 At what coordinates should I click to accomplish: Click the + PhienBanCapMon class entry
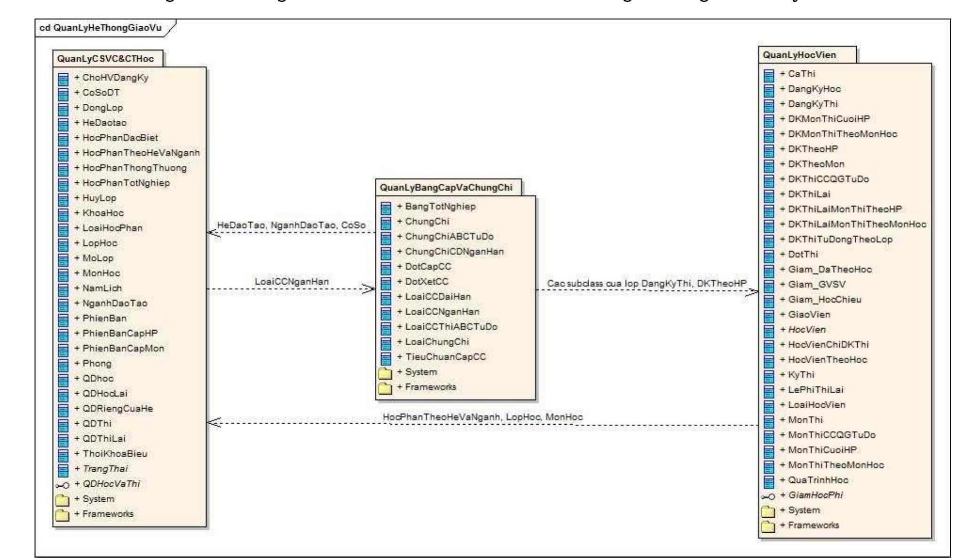119,348
